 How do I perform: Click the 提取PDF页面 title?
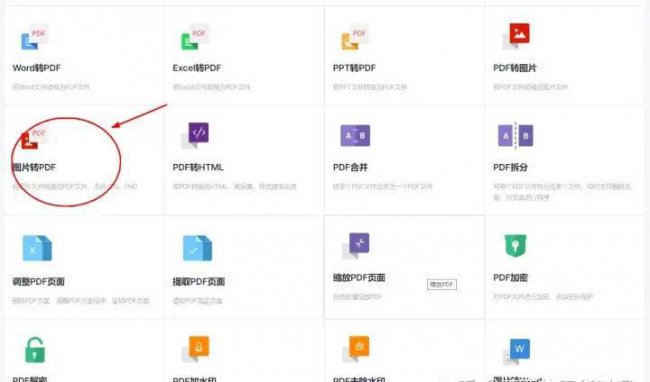coord(199,282)
